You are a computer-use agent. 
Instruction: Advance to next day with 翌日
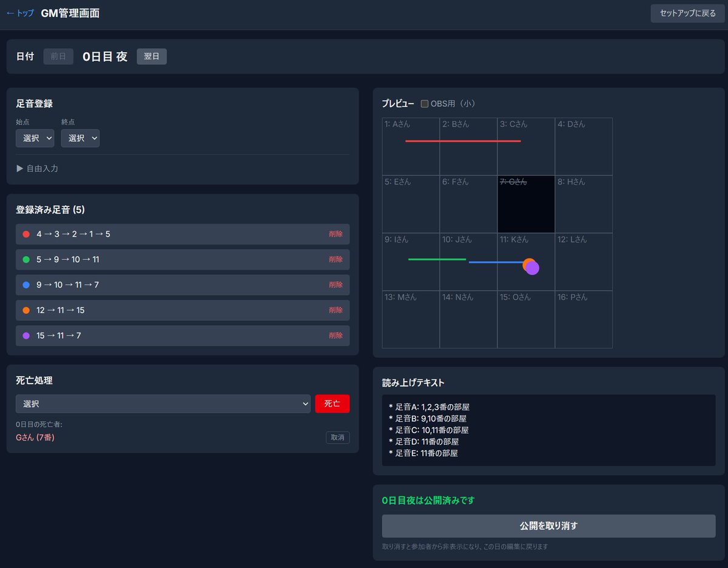click(x=152, y=56)
